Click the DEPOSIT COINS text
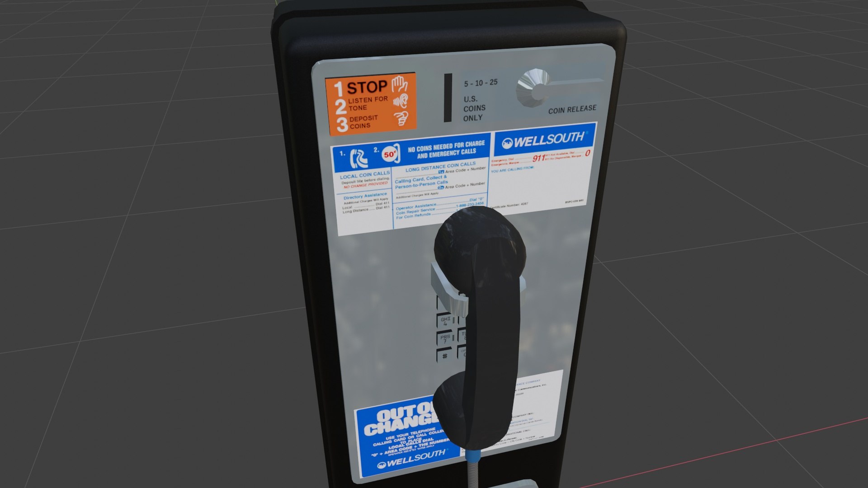Viewport: 868px width, 488px height. [x=363, y=122]
